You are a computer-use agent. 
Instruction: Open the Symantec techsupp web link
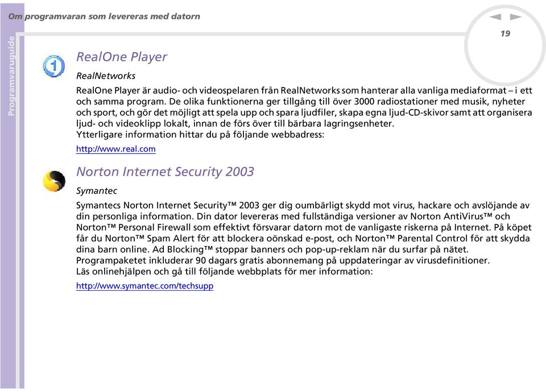[145, 286]
